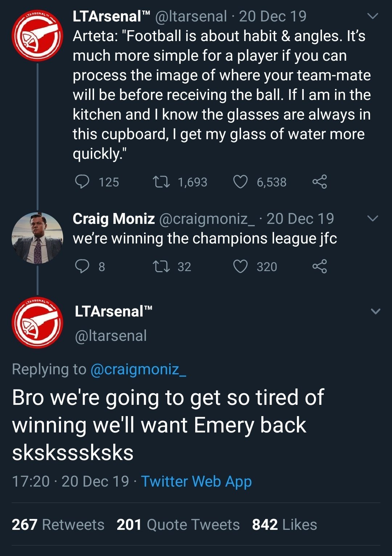This screenshot has width=392, height=556.
Task: Expand options chevron on main LTArsenal reply
Action: pyautogui.click(x=376, y=311)
